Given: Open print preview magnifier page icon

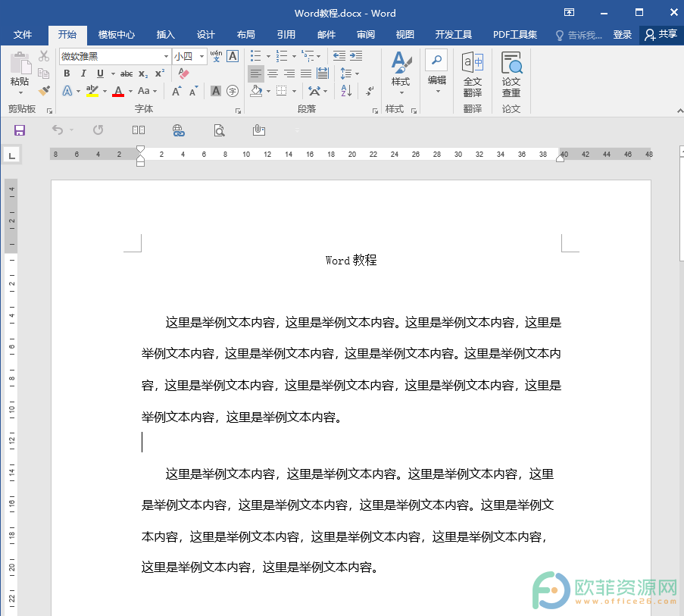Looking at the screenshot, I should point(219,130).
